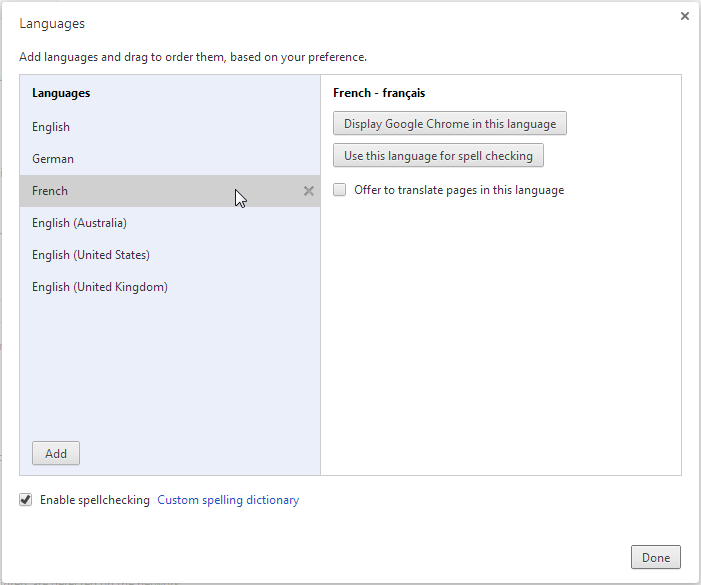Click the 'Offer to translate pages' label text
701x585 pixels.
click(459, 190)
